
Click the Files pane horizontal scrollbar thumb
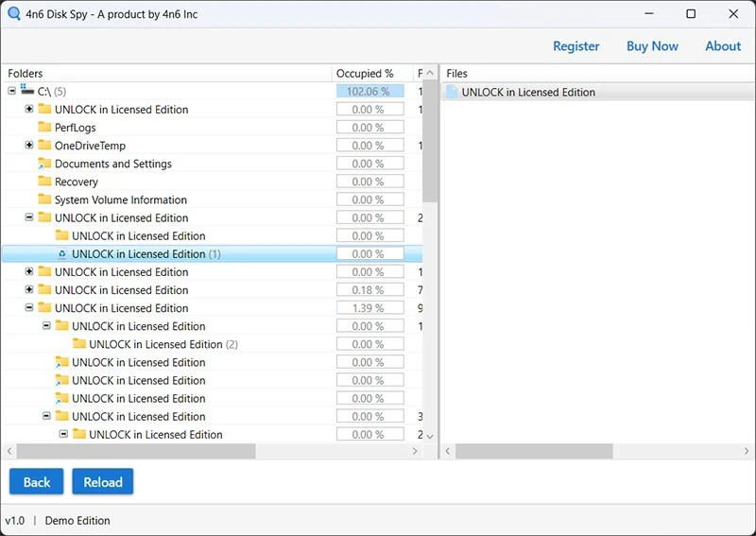click(x=534, y=451)
